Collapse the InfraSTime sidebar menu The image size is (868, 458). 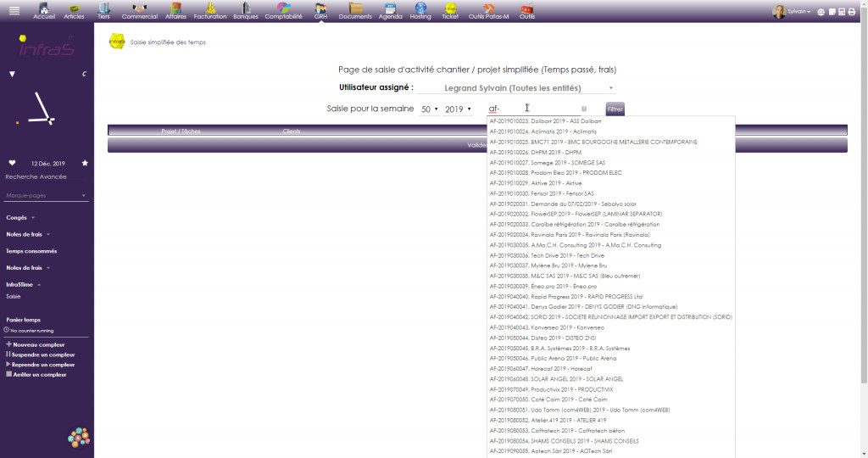coord(23,284)
